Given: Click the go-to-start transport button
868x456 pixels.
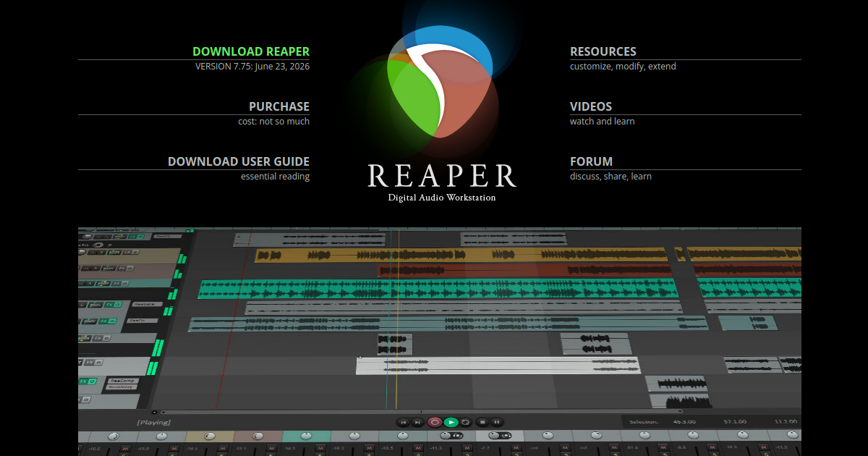Looking at the screenshot, I should pyautogui.click(x=403, y=422).
